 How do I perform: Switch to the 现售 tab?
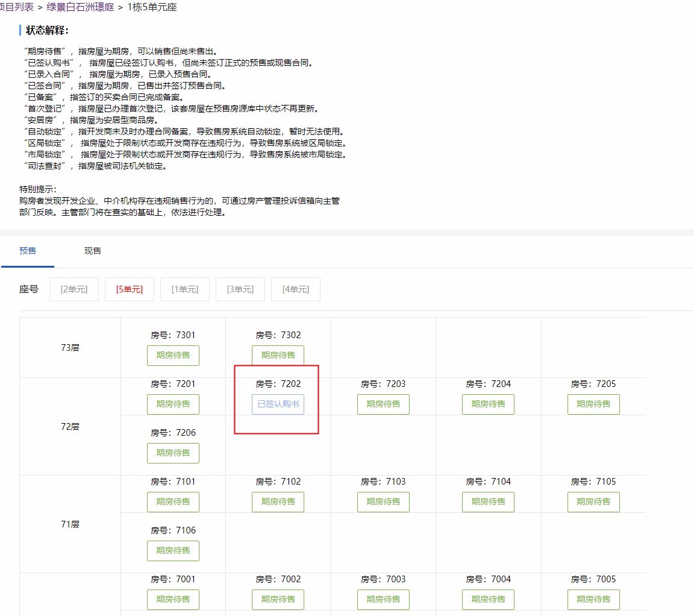[93, 251]
